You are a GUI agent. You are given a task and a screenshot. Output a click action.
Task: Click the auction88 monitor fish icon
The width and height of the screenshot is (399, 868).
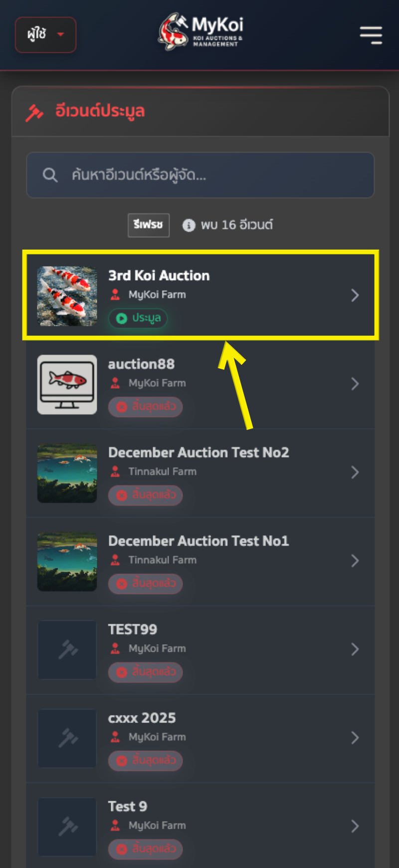[67, 384]
